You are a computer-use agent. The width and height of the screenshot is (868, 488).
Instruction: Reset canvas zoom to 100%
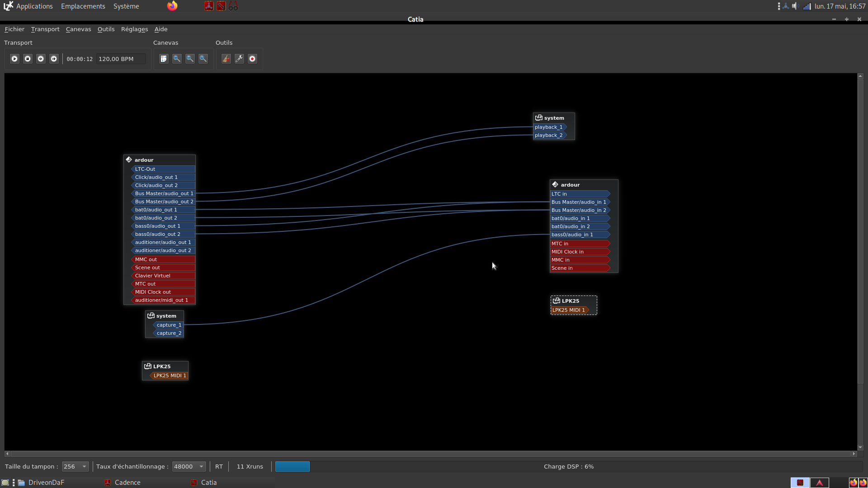(203, 59)
